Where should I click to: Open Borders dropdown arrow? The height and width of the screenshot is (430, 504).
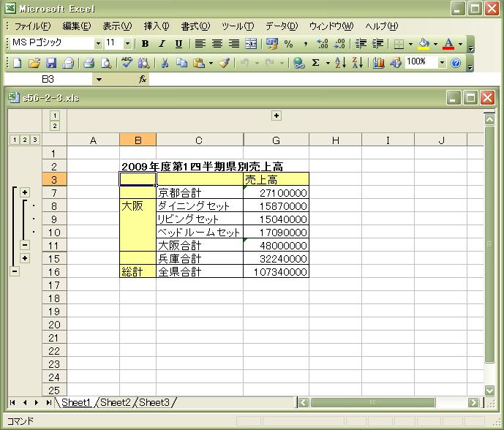click(410, 44)
